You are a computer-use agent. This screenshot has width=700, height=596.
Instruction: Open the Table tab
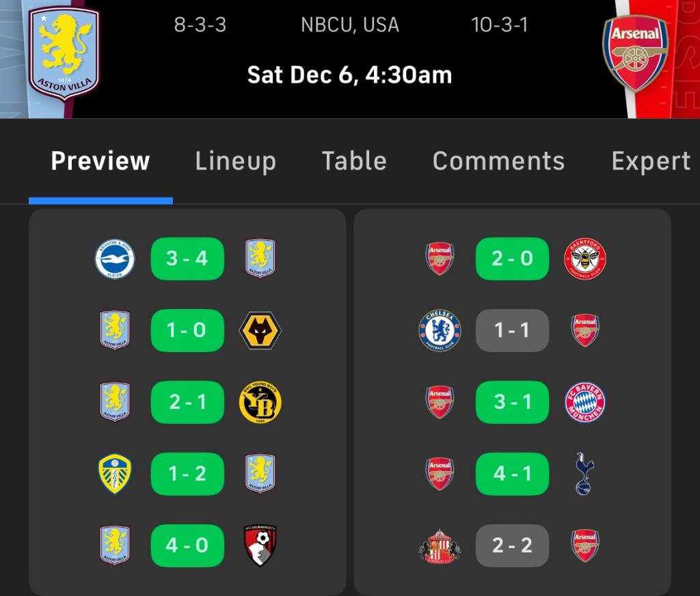pyautogui.click(x=354, y=161)
